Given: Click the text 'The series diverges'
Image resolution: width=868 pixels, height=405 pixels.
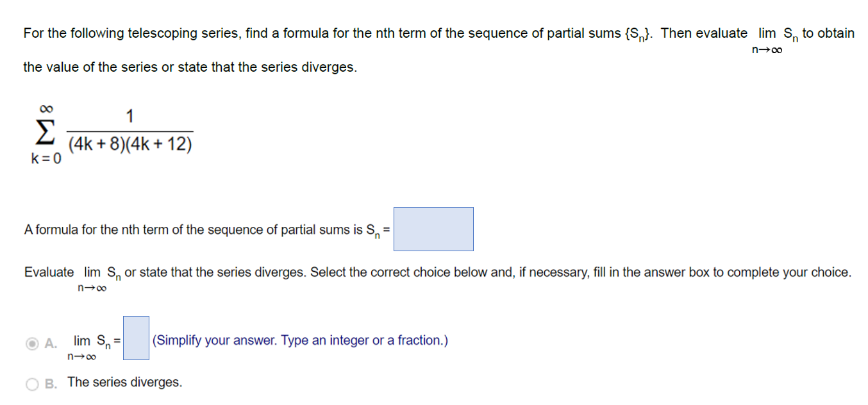Looking at the screenshot, I should (x=124, y=383).
